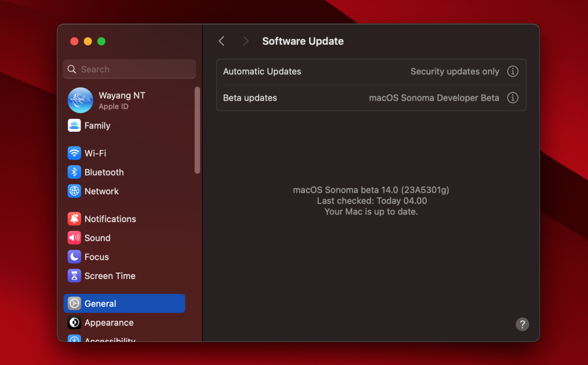
Task: Minimize the window with the yellow button
Action: [88, 41]
